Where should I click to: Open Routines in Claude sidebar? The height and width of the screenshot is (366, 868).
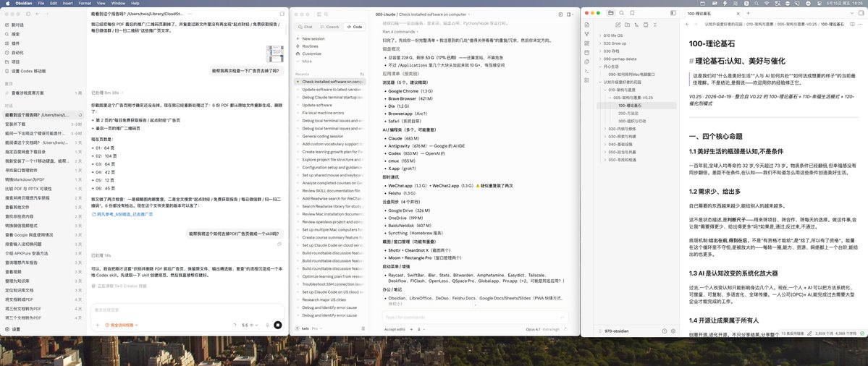click(x=310, y=46)
